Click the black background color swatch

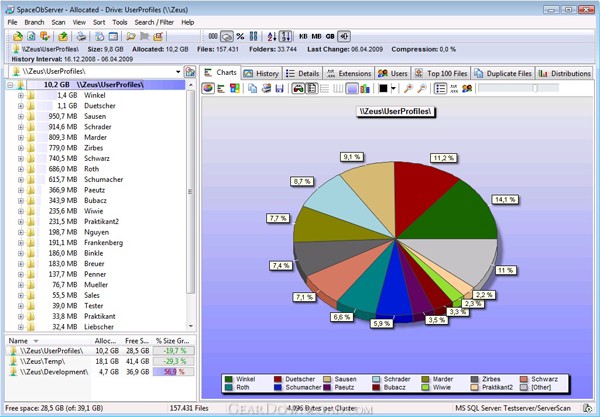[383, 89]
